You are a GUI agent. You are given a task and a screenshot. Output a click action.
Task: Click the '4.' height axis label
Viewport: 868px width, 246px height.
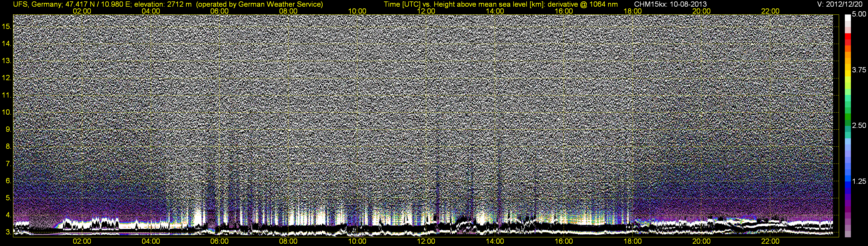click(9, 215)
